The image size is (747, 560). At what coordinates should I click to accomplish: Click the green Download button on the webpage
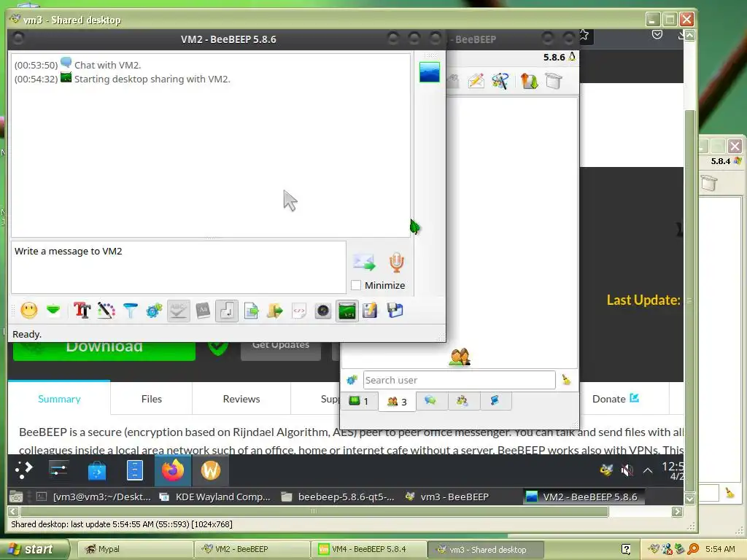104,351
